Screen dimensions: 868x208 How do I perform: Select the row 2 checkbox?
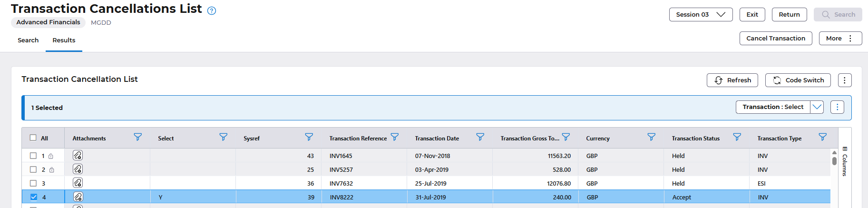click(33, 169)
